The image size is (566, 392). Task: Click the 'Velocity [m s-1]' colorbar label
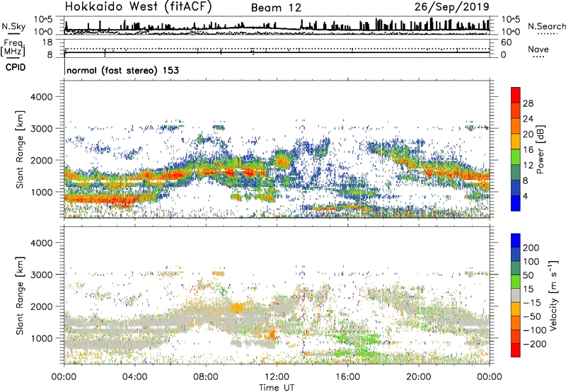click(553, 295)
